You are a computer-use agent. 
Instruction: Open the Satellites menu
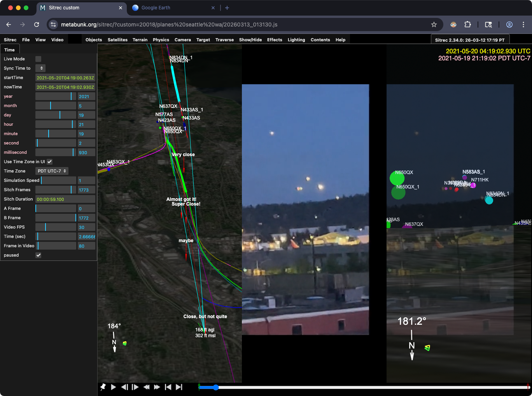coord(117,40)
